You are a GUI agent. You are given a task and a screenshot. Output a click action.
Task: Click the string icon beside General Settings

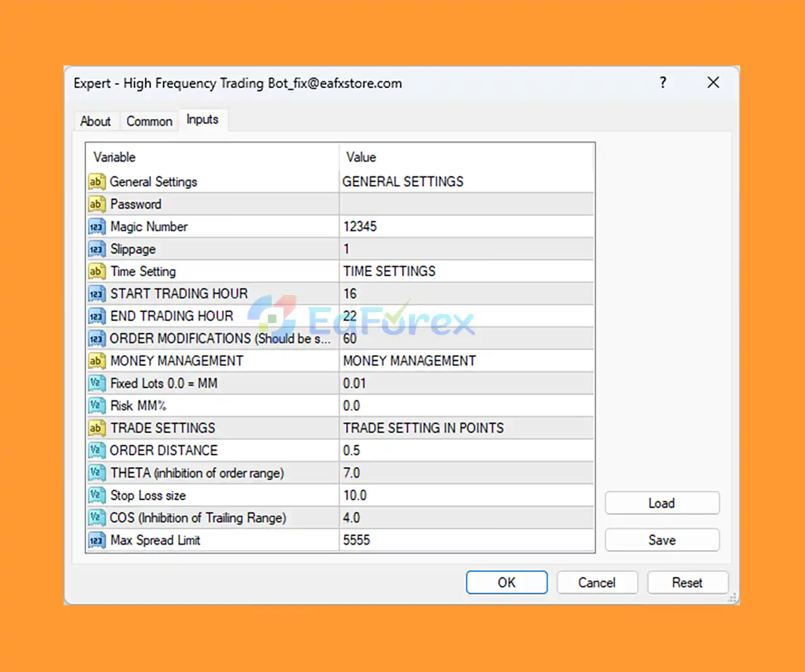tap(96, 182)
